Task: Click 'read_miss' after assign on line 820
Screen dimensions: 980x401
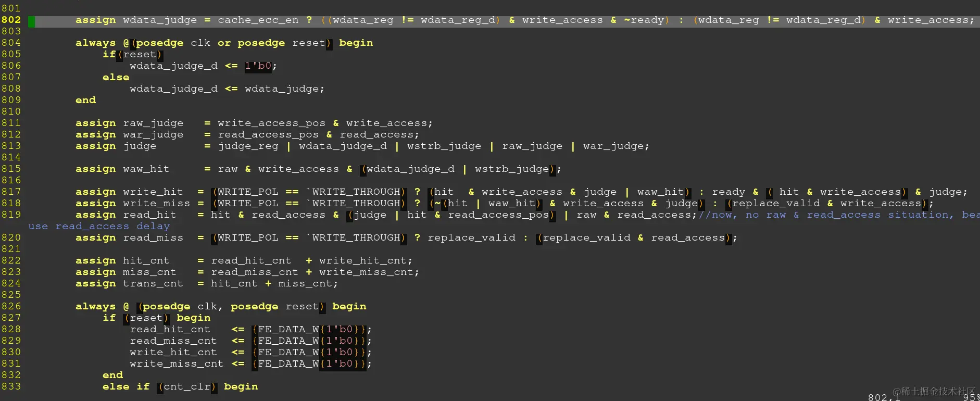Action: 153,237
